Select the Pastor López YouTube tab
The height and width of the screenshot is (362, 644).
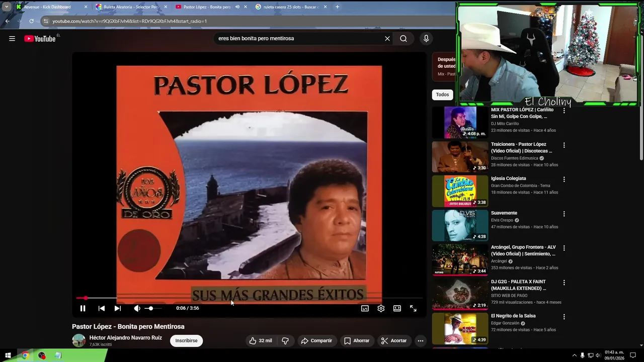206,7
